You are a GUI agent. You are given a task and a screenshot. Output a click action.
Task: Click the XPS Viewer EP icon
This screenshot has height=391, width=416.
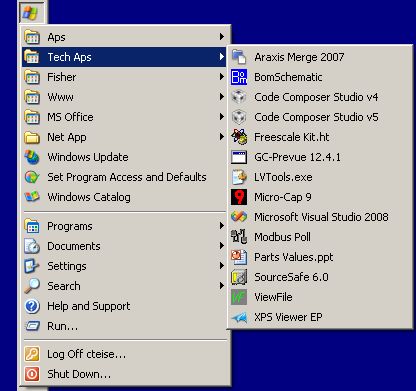pos(239,317)
